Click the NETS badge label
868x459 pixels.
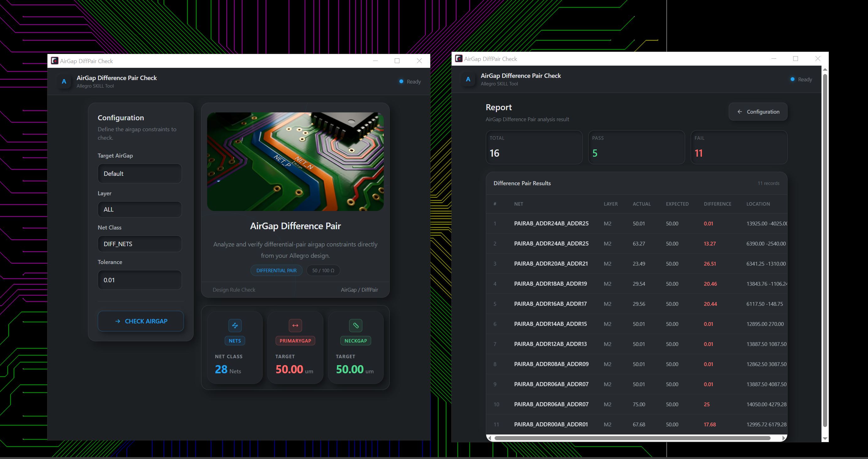(235, 341)
